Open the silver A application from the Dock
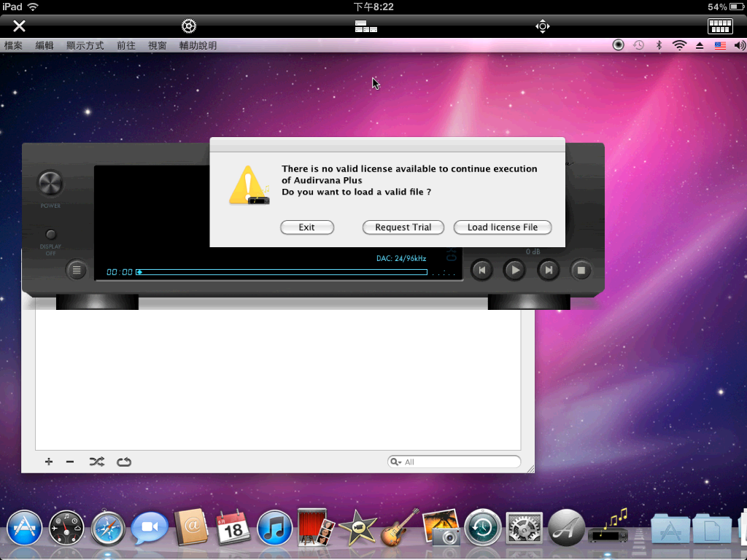Screen dimensions: 747x560 pos(566,528)
